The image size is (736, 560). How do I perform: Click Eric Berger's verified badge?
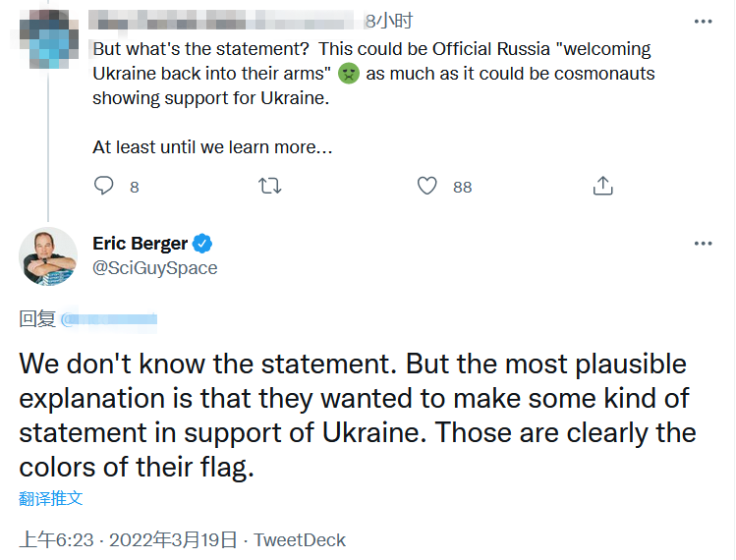(203, 244)
